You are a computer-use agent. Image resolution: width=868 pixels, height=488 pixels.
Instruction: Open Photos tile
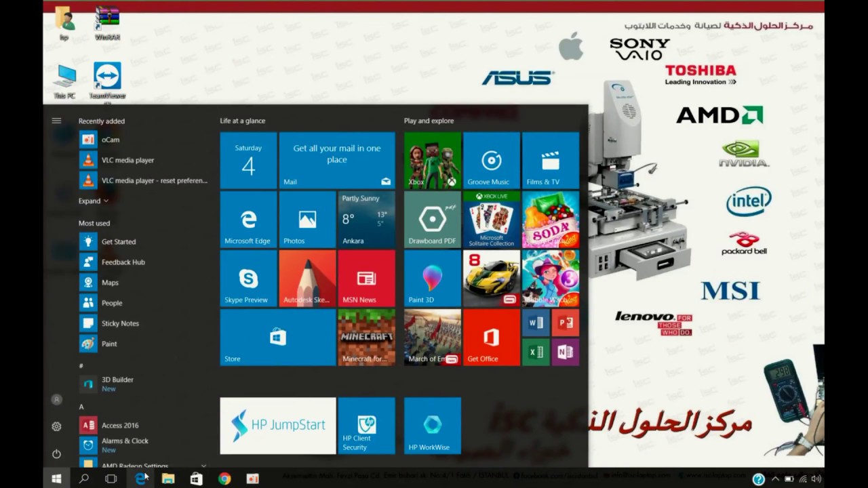click(307, 219)
